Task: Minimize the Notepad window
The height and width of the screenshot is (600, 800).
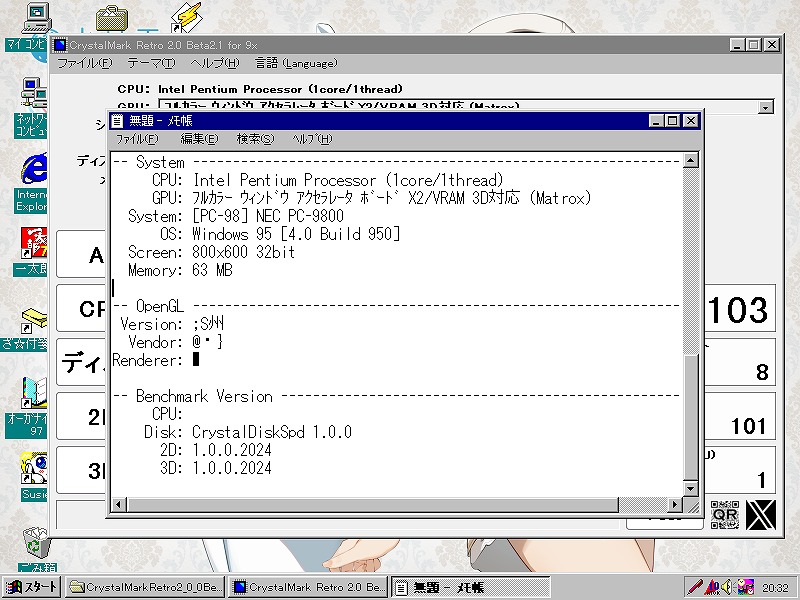Action: pos(657,121)
